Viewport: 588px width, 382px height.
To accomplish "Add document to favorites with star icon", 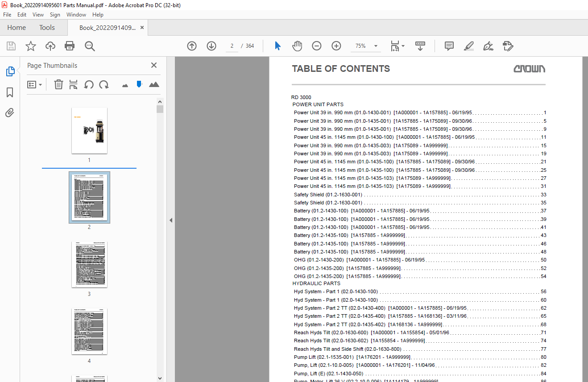I will click(x=30, y=46).
